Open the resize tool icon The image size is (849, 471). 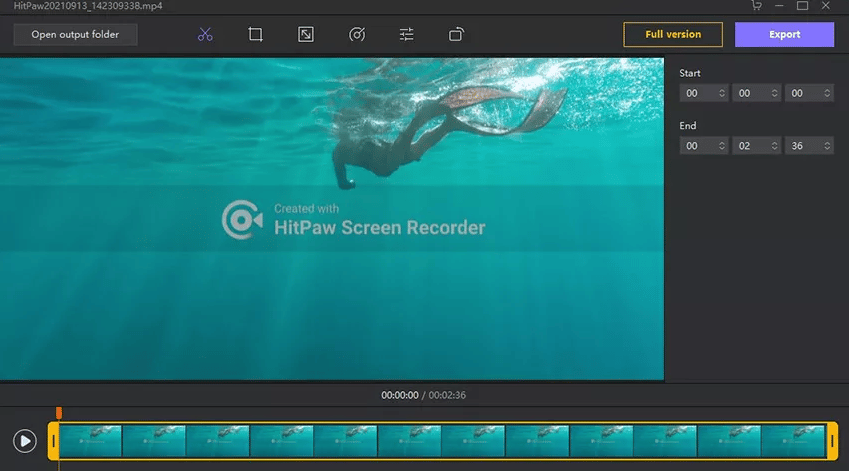tap(305, 35)
